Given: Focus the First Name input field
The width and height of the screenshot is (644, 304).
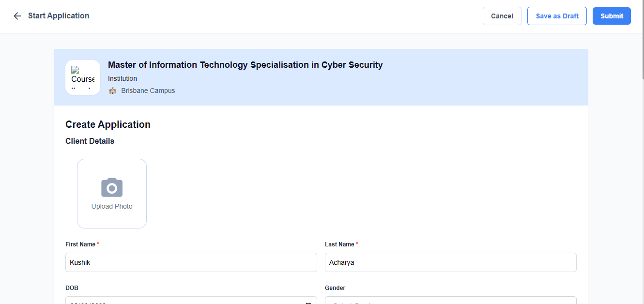Looking at the screenshot, I should pos(191,262).
